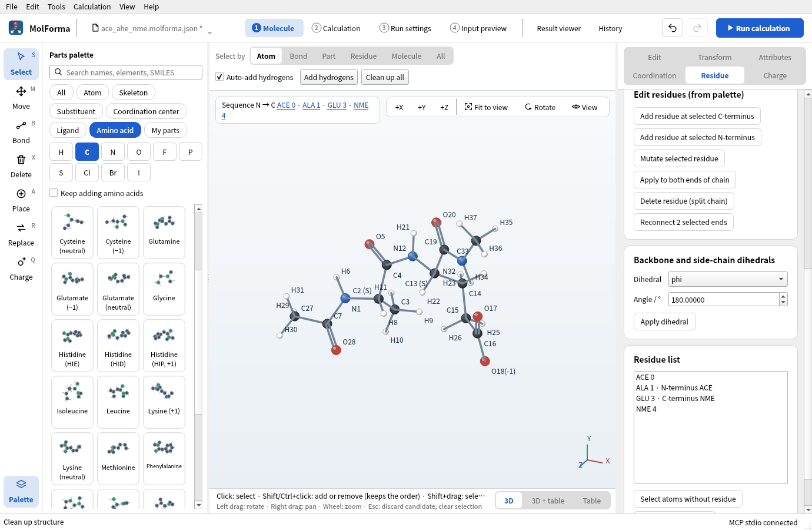Fit molecule to view
This screenshot has width=812, height=530.
coord(486,107)
